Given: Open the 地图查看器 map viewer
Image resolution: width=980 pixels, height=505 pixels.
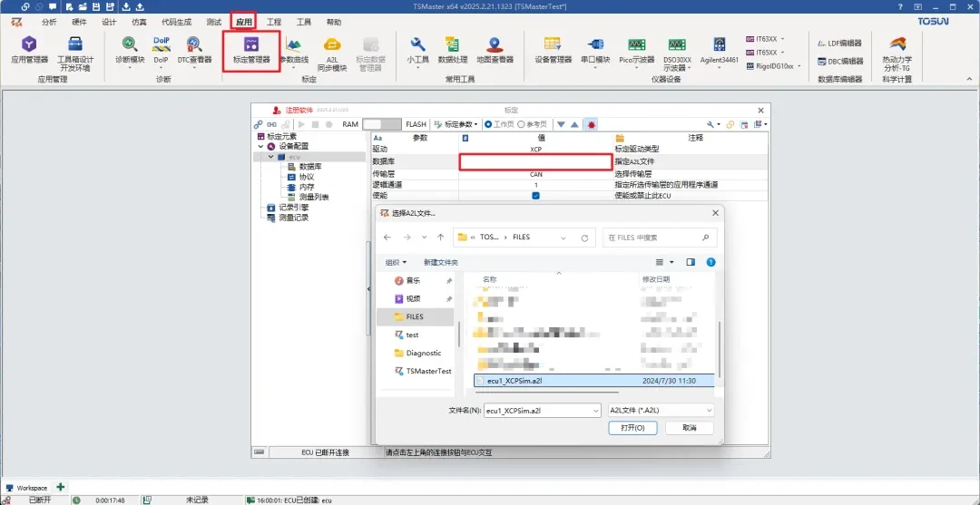Looking at the screenshot, I should [x=495, y=49].
